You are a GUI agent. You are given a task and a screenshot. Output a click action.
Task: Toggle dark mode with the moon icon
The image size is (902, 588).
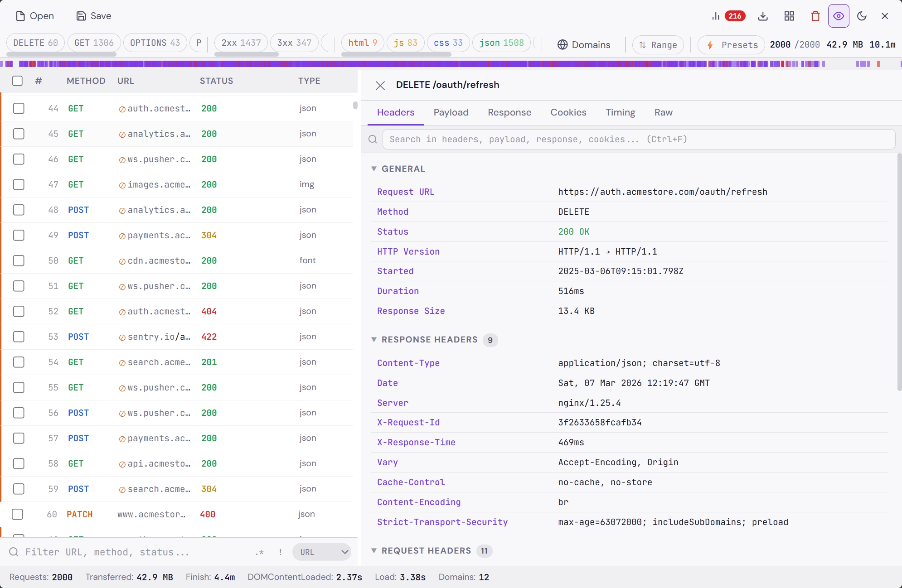click(x=862, y=16)
